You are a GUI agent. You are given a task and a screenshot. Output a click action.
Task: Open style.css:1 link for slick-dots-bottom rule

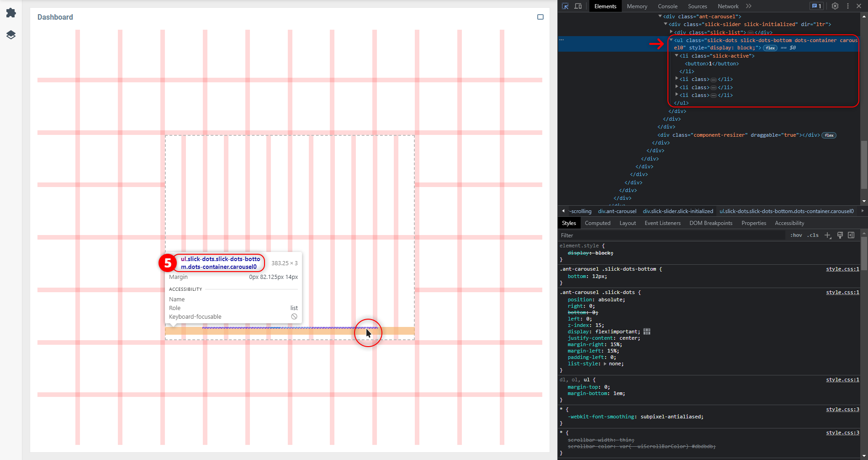[x=842, y=269]
